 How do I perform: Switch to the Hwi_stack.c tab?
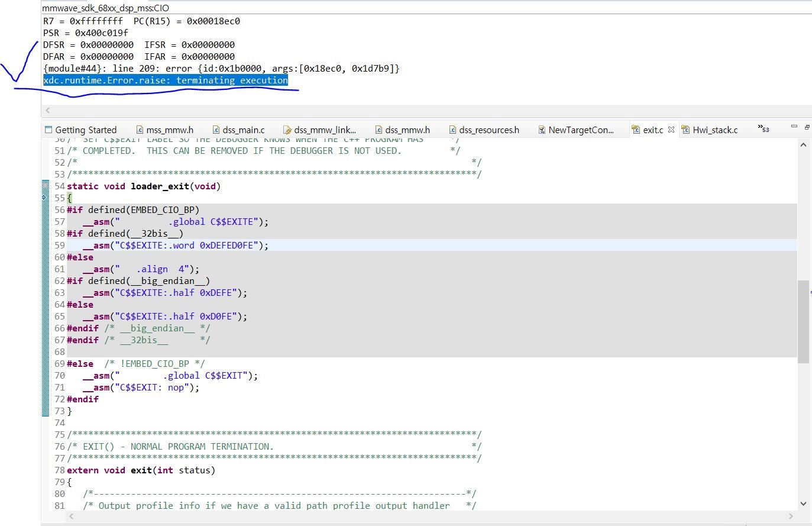(x=710, y=130)
